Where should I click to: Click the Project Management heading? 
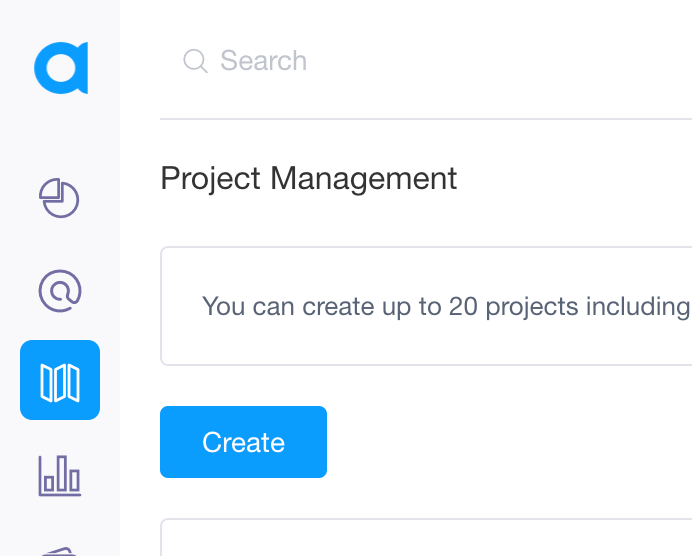[x=308, y=179]
